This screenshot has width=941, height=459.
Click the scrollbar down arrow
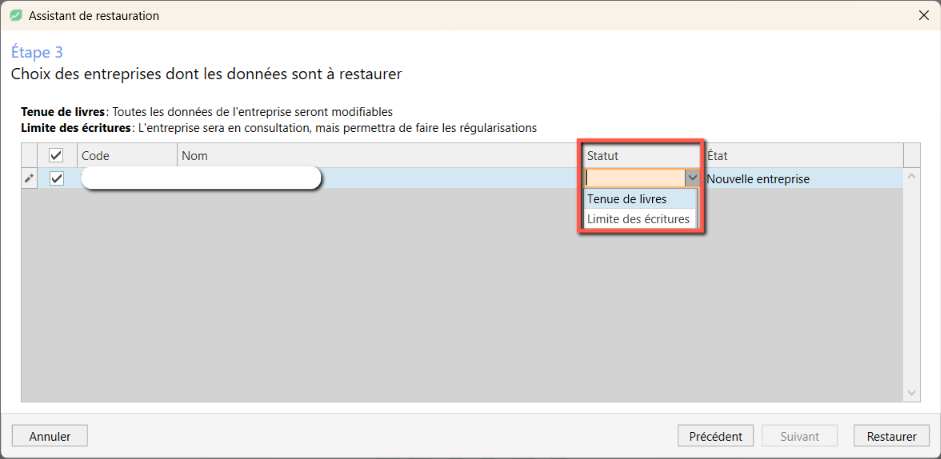(912, 394)
